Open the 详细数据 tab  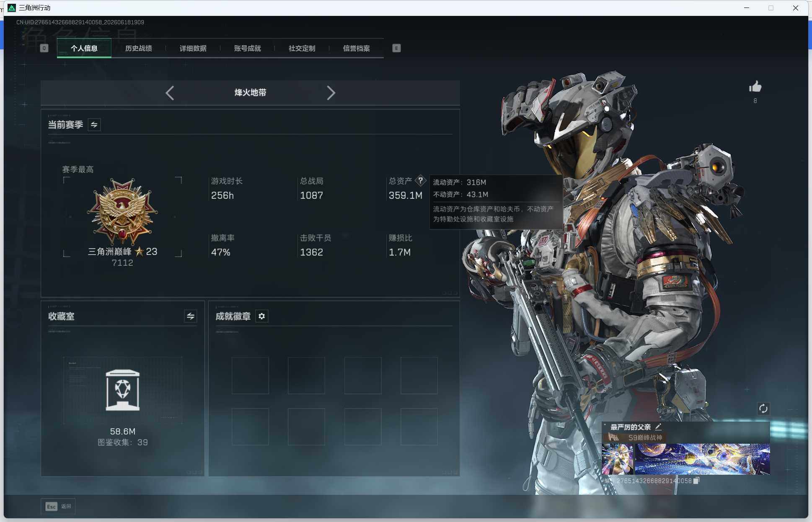pos(193,48)
